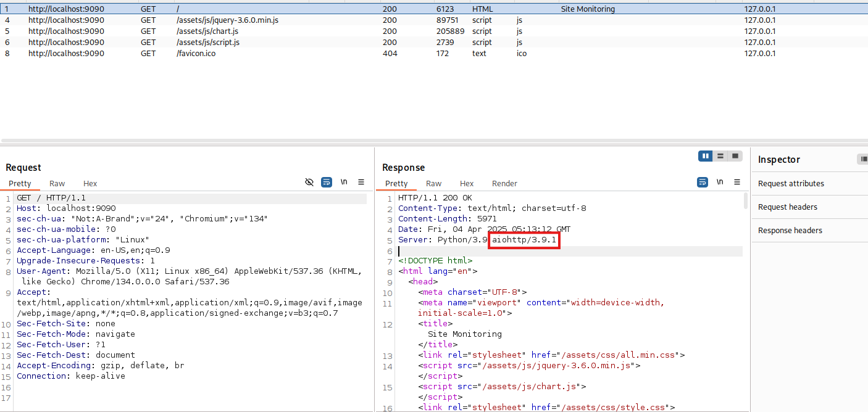Select the Site Monitoring title cell
The image size is (868, 412).
[588, 9]
